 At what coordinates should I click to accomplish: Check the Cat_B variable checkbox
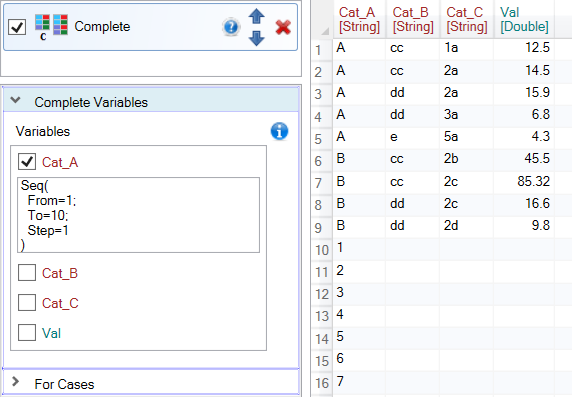(27, 273)
